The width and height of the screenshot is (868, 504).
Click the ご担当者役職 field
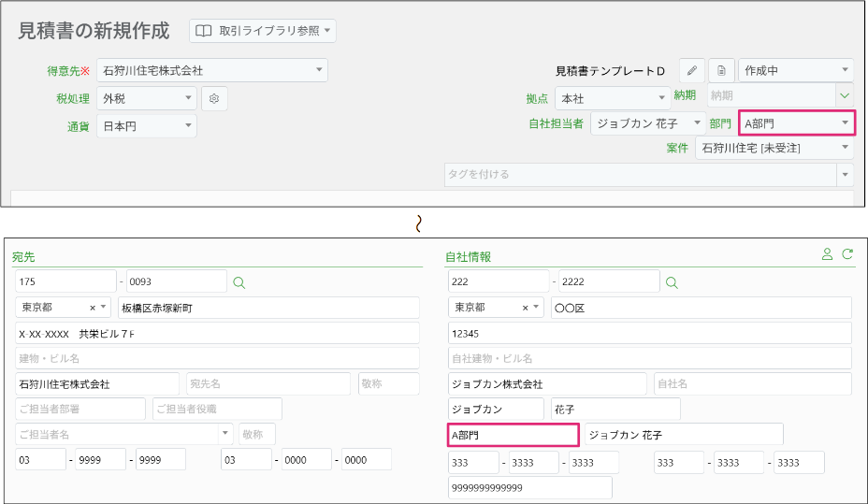point(218,409)
